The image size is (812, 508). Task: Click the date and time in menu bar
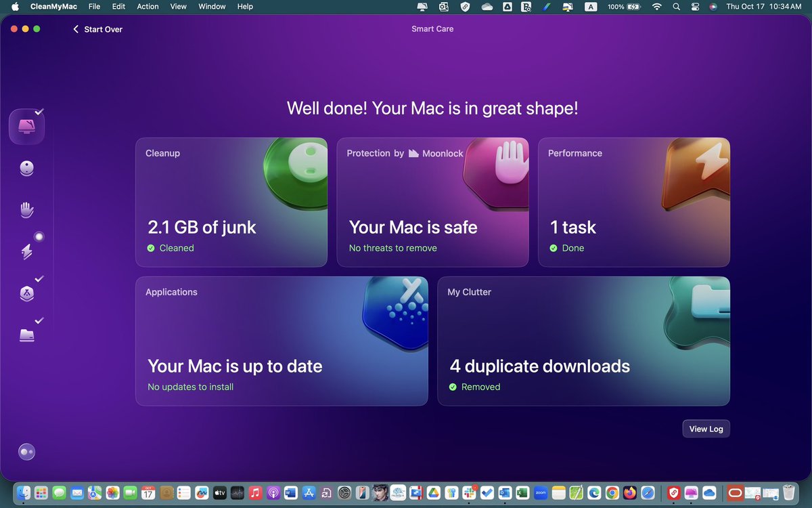[x=763, y=6]
